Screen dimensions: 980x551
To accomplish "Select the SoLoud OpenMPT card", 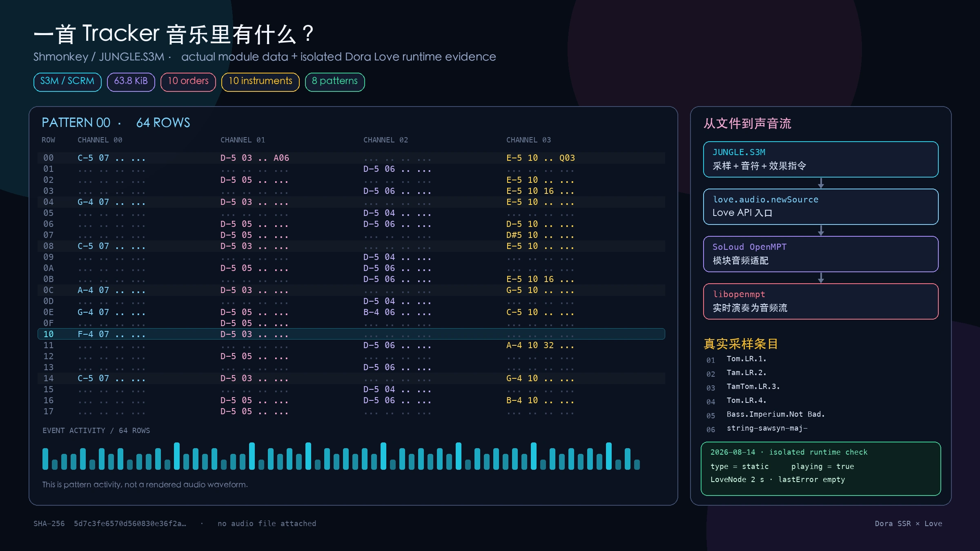I will (821, 254).
